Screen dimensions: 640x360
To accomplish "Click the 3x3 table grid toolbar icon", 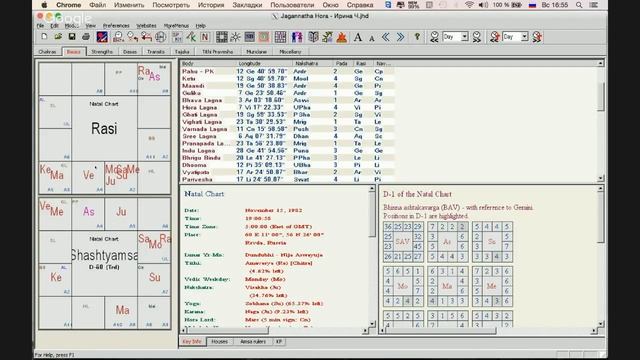I will pos(280,37).
